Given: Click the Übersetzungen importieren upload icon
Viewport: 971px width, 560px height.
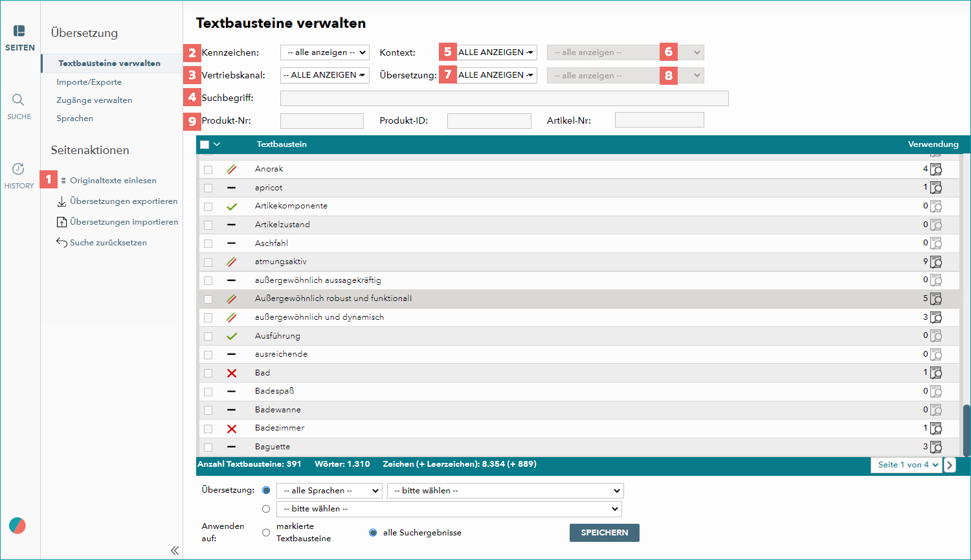Looking at the screenshot, I should (x=62, y=222).
